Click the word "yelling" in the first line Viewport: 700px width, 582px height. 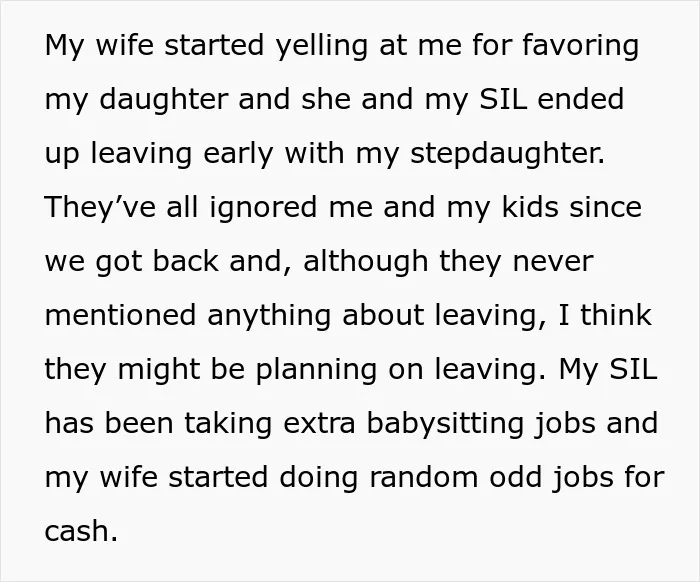point(321,46)
